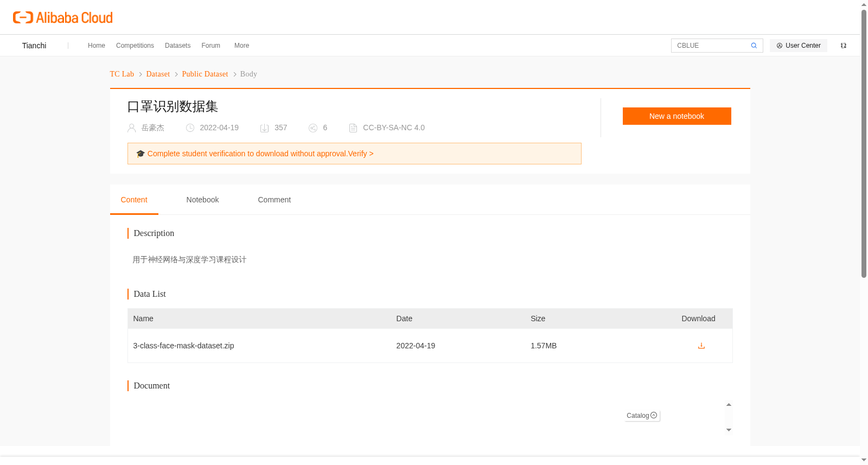
Task: Click the license document icon
Action: tap(353, 128)
